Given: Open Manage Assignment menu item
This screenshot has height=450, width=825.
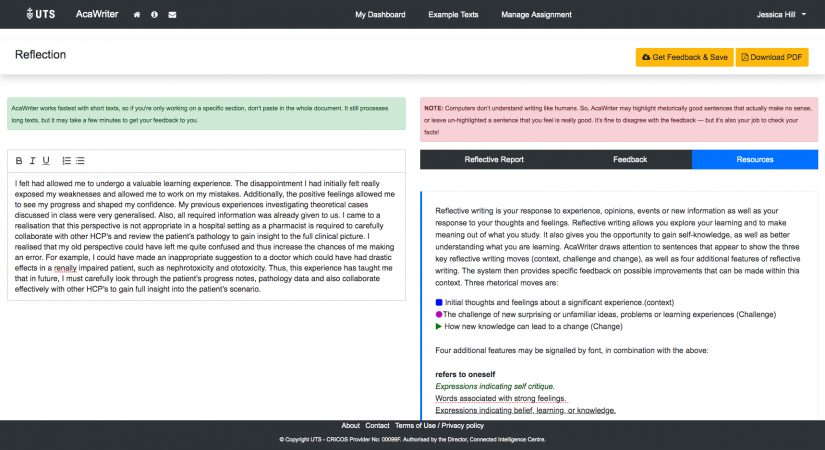Looking at the screenshot, I should pyautogui.click(x=536, y=15).
